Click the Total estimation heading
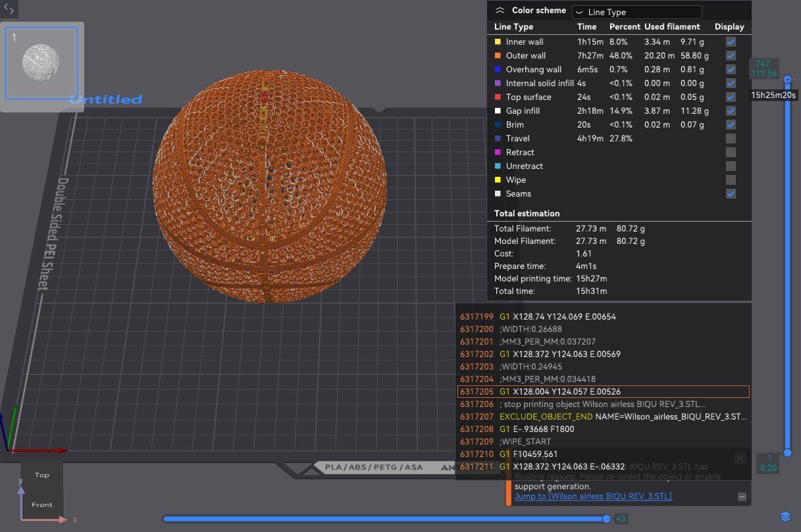The image size is (801, 532). 527,213
